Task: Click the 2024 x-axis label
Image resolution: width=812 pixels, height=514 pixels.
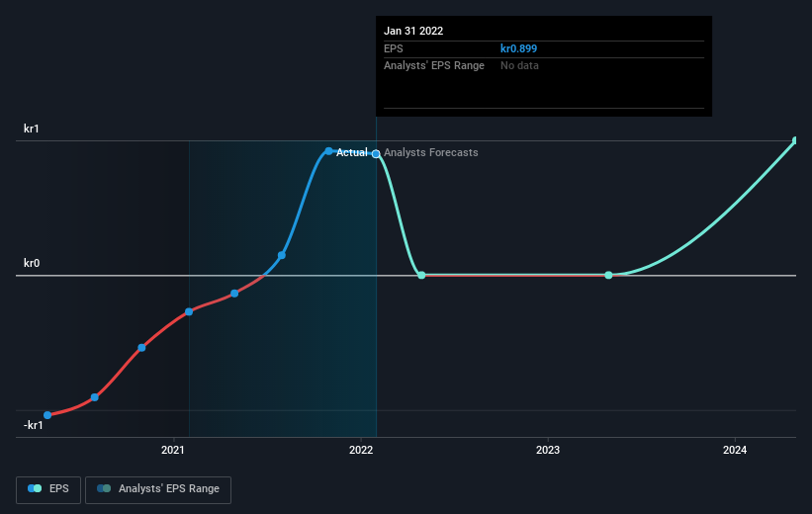Action: coord(735,450)
